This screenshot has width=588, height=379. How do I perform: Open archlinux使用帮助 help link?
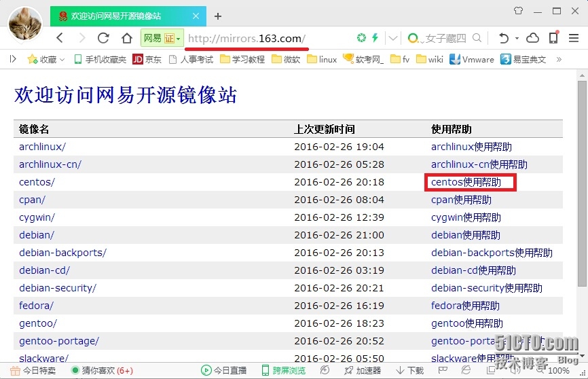click(471, 147)
